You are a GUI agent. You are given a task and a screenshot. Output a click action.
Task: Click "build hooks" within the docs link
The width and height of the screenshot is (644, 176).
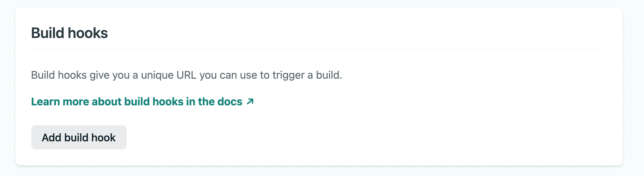click(x=154, y=102)
